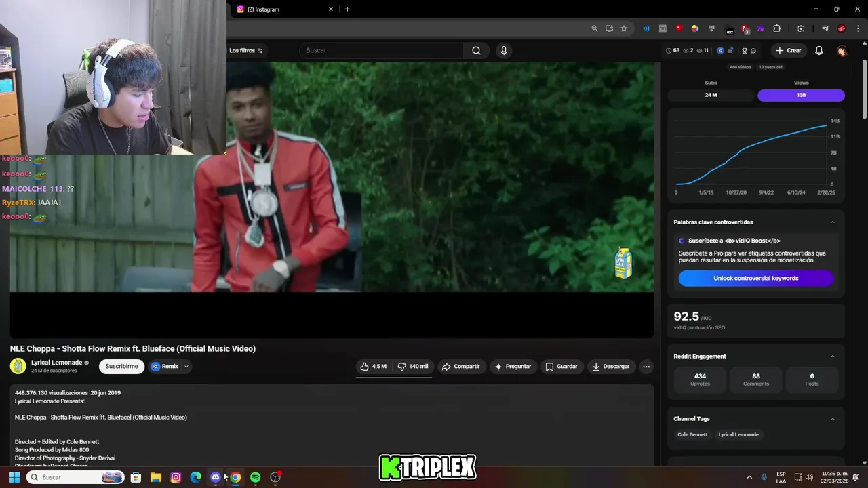
Task: Click in the YouTube Buscar search field
Action: [x=382, y=50]
